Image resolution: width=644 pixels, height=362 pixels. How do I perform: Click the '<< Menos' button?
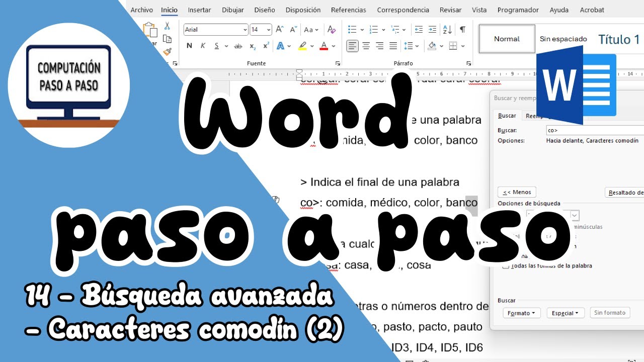[x=517, y=192]
